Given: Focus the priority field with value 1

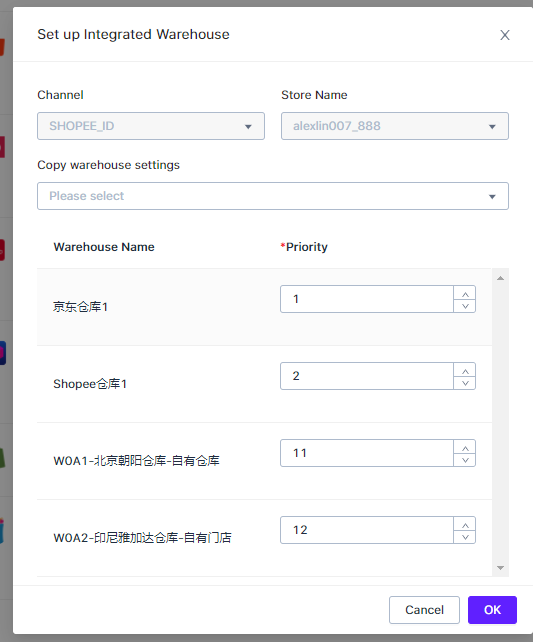Looking at the screenshot, I should click(x=367, y=299).
